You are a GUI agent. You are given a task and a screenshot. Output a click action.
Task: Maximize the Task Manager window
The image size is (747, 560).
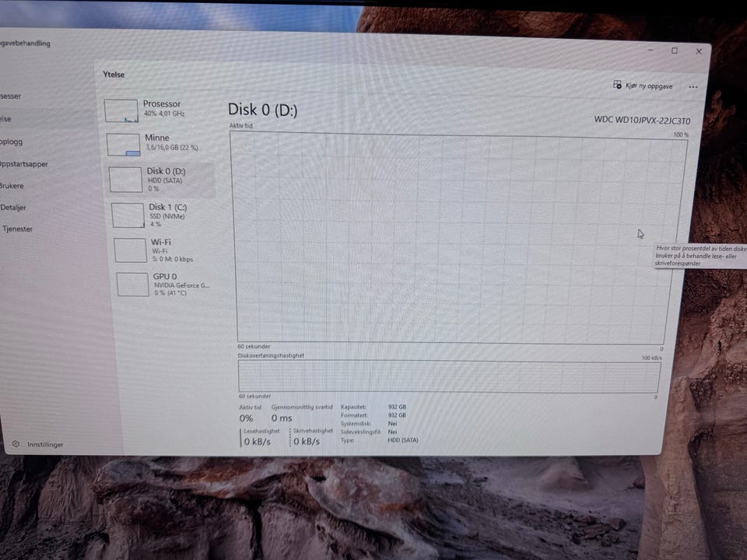tap(674, 51)
